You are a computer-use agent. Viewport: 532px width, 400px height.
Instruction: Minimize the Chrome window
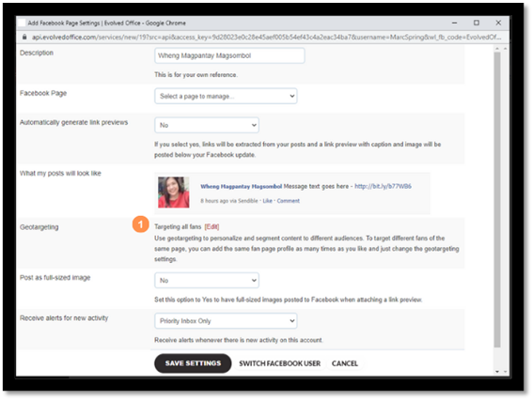[x=454, y=23]
